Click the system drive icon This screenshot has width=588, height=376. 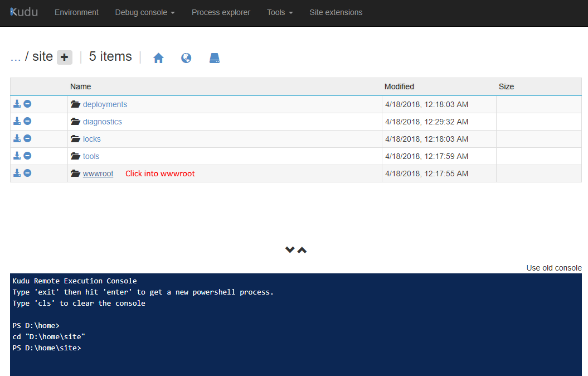[215, 58]
